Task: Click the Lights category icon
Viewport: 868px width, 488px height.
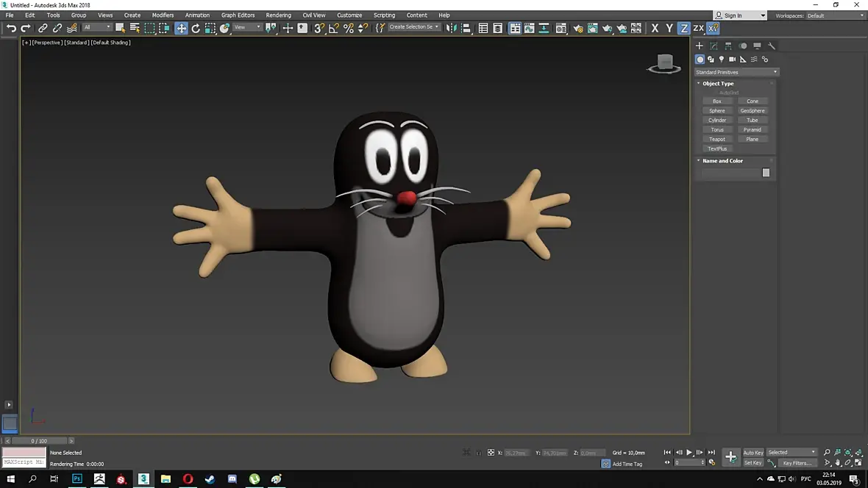Action: coord(722,59)
